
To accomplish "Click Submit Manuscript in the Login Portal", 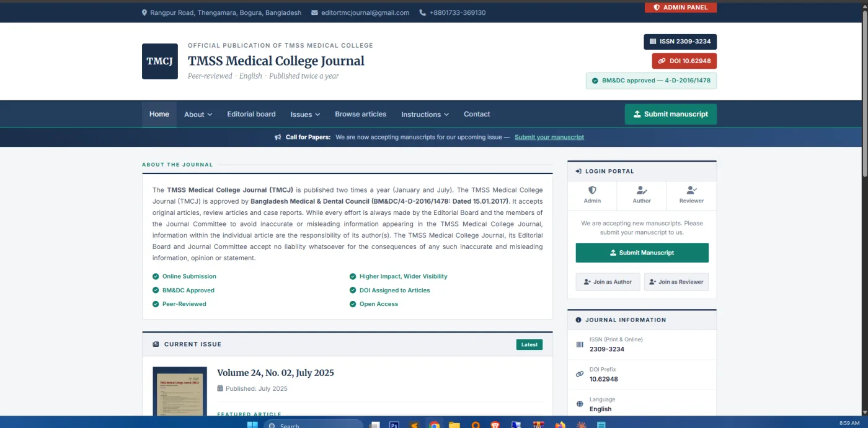I will tap(642, 253).
